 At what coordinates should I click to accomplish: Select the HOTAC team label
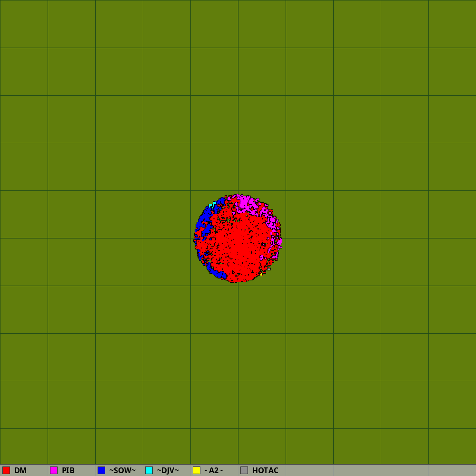pyautogui.click(x=265, y=470)
